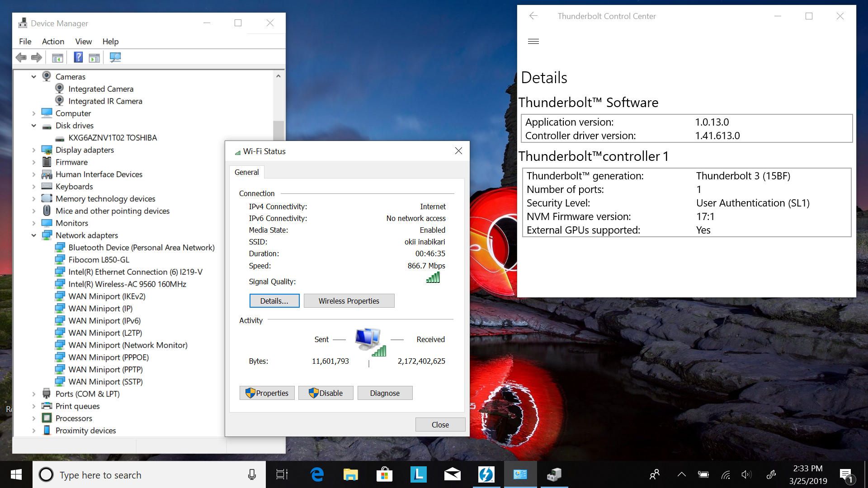The height and width of the screenshot is (488, 868).
Task: Go back in Thunderbolt Control Center
Action: coord(533,16)
